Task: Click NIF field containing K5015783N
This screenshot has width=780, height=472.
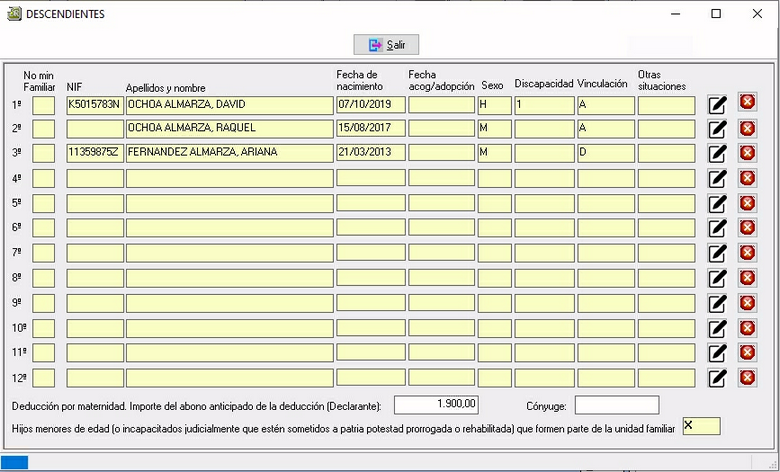Action: [95, 105]
